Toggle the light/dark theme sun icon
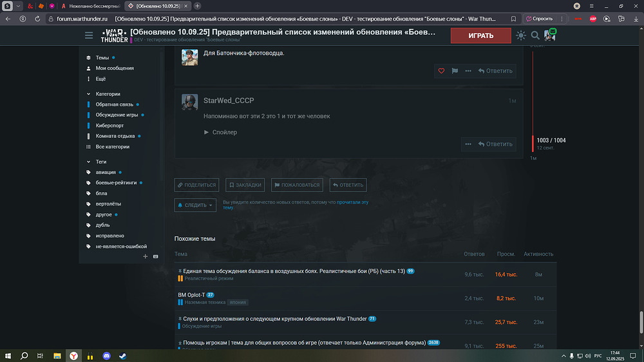Image resolution: width=644 pixels, height=362 pixels. (521, 35)
